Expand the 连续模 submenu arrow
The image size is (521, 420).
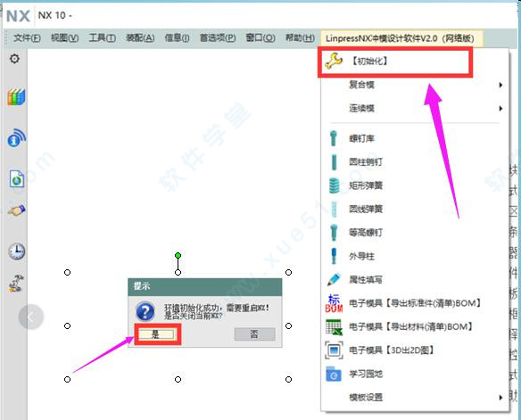500,108
